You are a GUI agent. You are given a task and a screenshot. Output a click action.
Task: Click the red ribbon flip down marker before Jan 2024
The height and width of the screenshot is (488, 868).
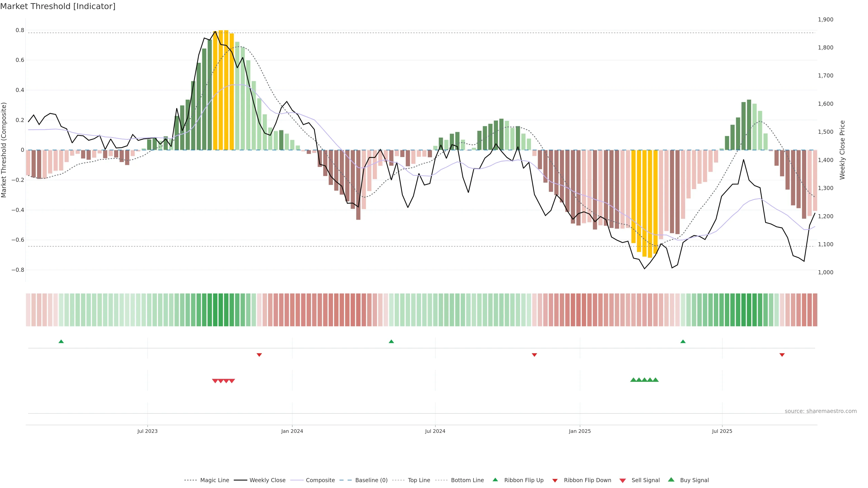point(259,355)
